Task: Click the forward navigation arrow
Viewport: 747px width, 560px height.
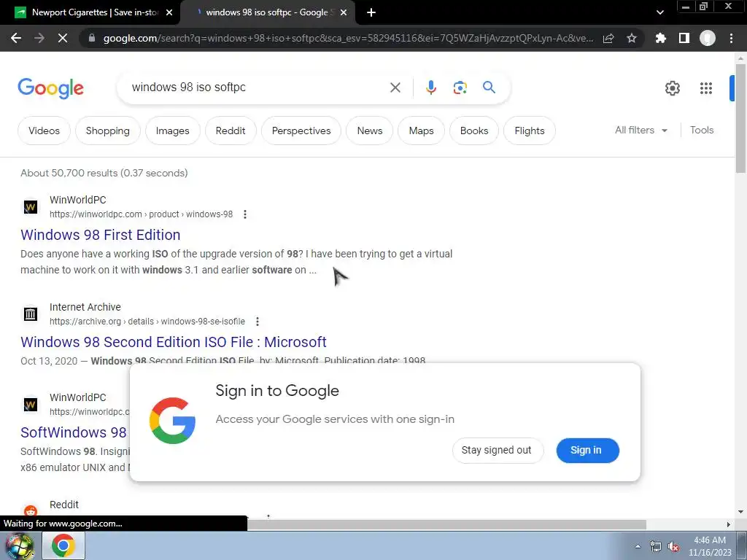Action: pos(39,38)
